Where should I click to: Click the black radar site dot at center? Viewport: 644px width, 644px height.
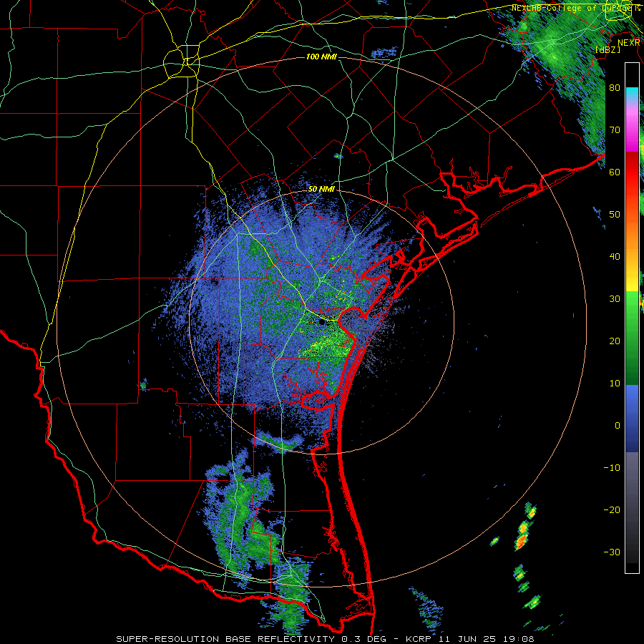pos(321,323)
